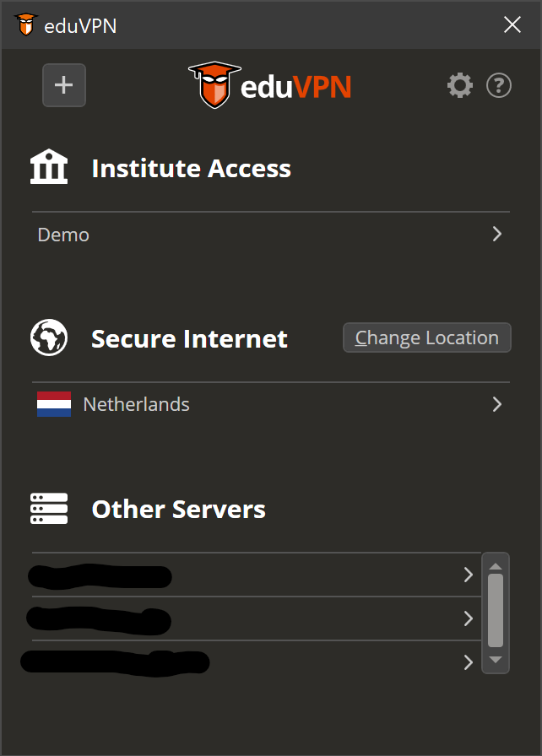The height and width of the screenshot is (756, 542).
Task: Click the scrollbar thumb in Other Servers list
Action: point(496,612)
